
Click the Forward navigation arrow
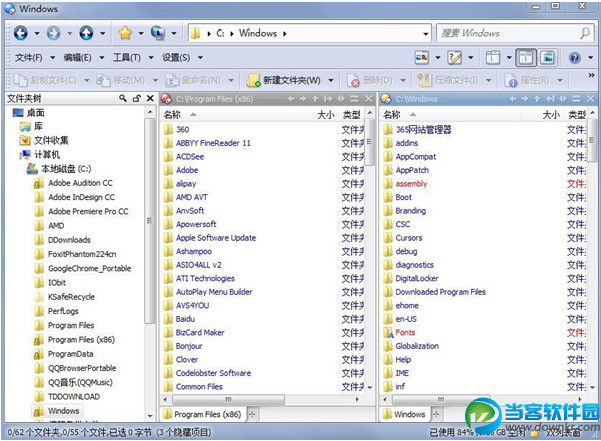point(53,33)
